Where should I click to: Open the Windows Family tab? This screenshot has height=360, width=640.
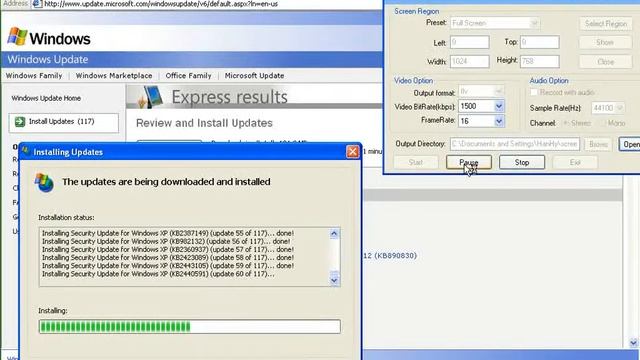[x=34, y=76]
